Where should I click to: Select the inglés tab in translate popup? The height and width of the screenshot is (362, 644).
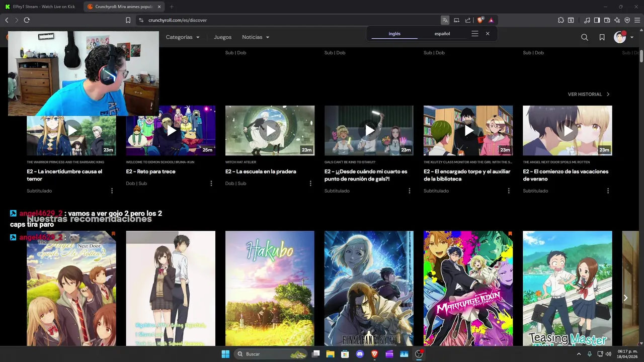pos(394,34)
